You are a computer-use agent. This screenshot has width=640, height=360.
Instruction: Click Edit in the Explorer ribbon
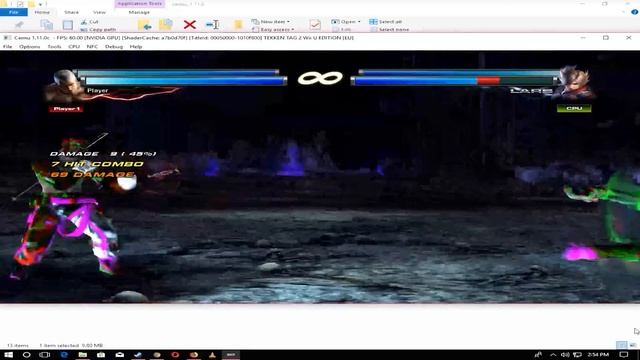pyautogui.click(x=342, y=29)
